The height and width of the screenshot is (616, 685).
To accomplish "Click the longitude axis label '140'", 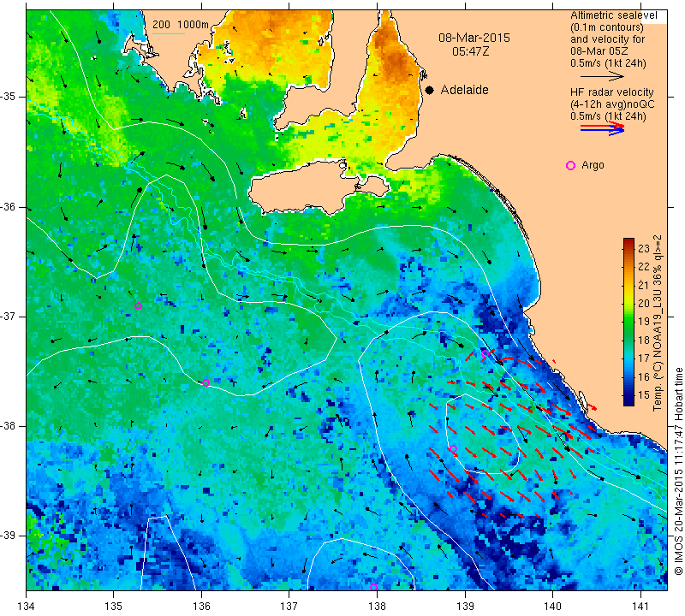I will click(x=552, y=606).
